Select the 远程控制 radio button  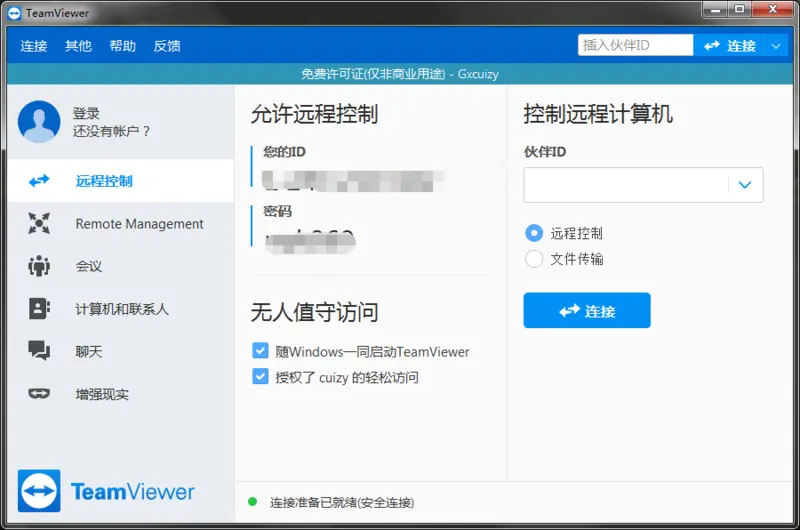534,233
